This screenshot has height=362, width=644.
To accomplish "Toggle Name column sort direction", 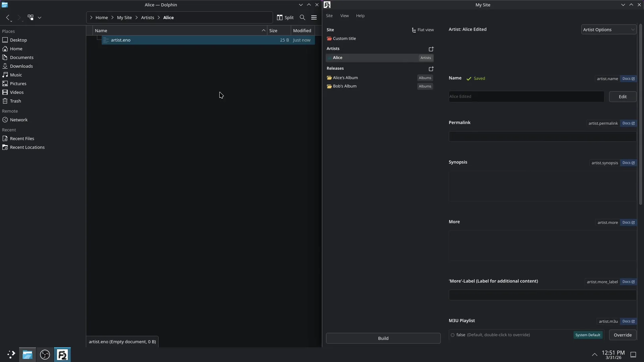I will coord(102,30).
